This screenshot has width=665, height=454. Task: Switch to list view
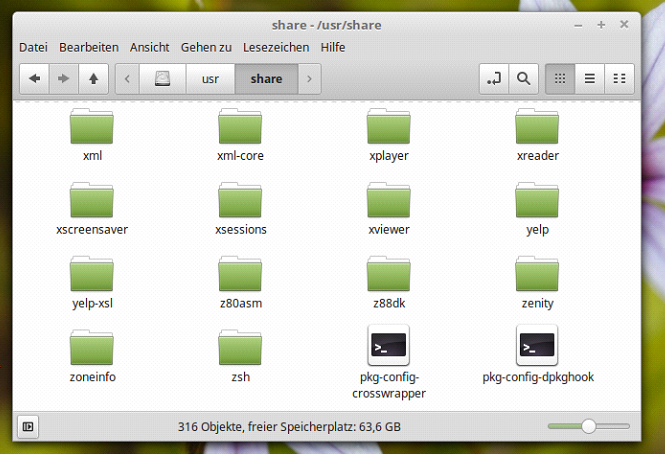pyautogui.click(x=590, y=79)
